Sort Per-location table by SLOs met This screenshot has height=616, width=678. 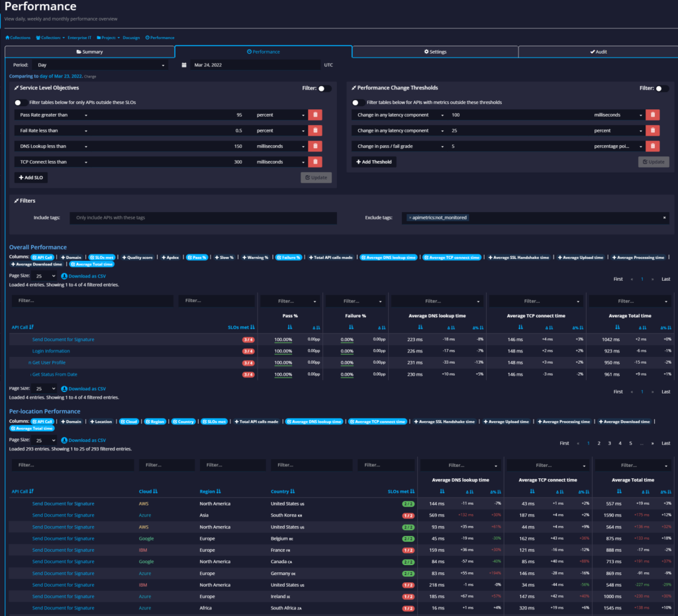pyautogui.click(x=401, y=491)
